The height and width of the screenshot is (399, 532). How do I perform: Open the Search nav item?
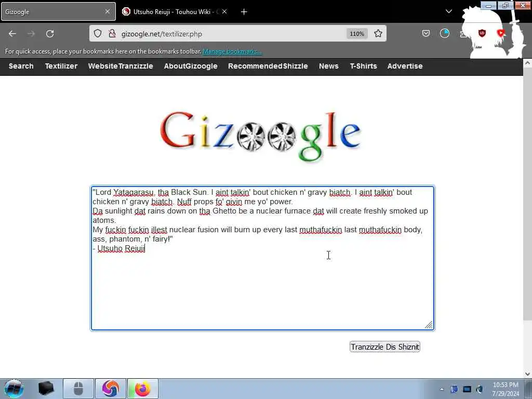(21, 66)
